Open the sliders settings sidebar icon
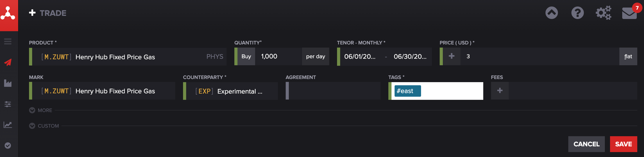The height and width of the screenshot is (157, 644). click(8, 104)
